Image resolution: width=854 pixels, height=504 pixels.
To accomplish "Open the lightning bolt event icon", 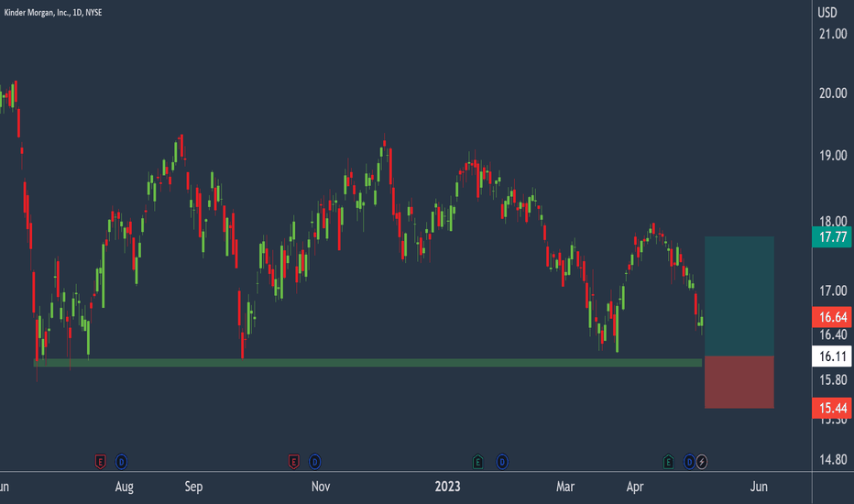I will pos(702,462).
